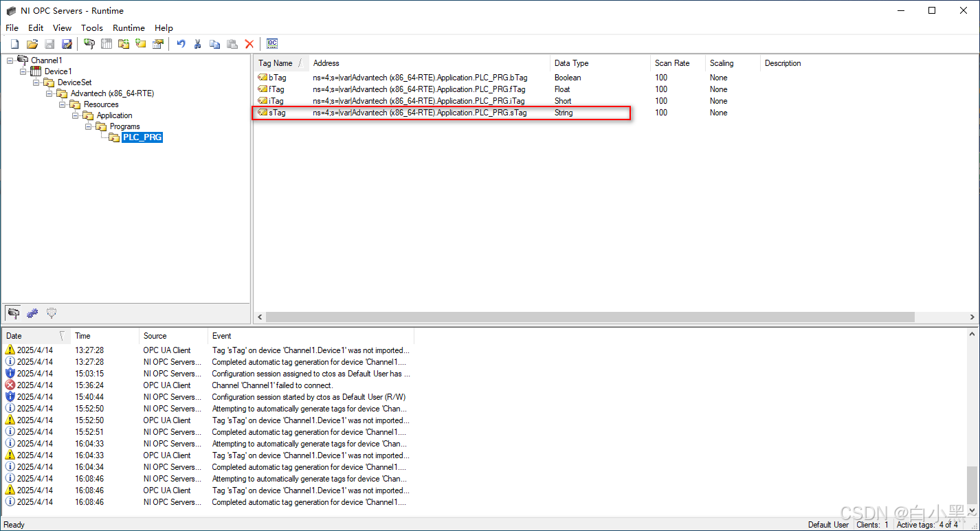Click the Open project folder icon
The height and width of the screenshot is (531, 980).
(x=32, y=44)
